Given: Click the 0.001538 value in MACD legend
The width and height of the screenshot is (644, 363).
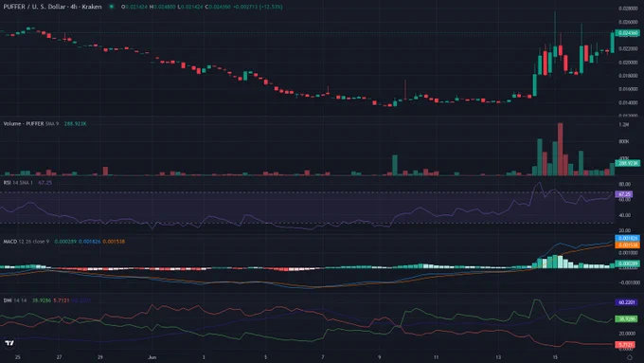Looking at the screenshot, I should point(114,242).
